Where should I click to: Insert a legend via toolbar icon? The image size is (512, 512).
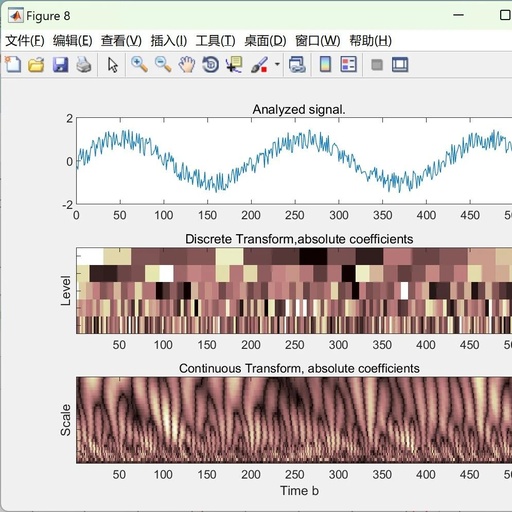pos(349,64)
